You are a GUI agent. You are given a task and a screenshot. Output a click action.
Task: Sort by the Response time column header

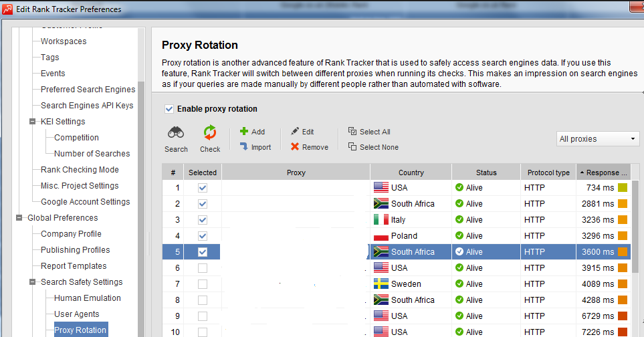[603, 173]
